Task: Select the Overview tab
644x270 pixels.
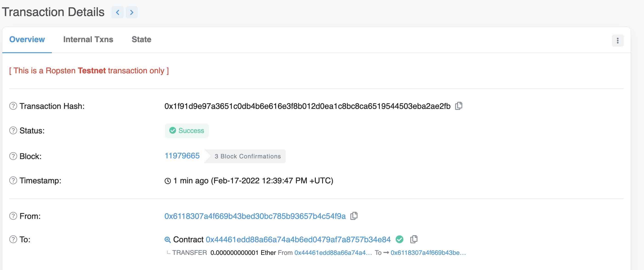Action: [27, 39]
